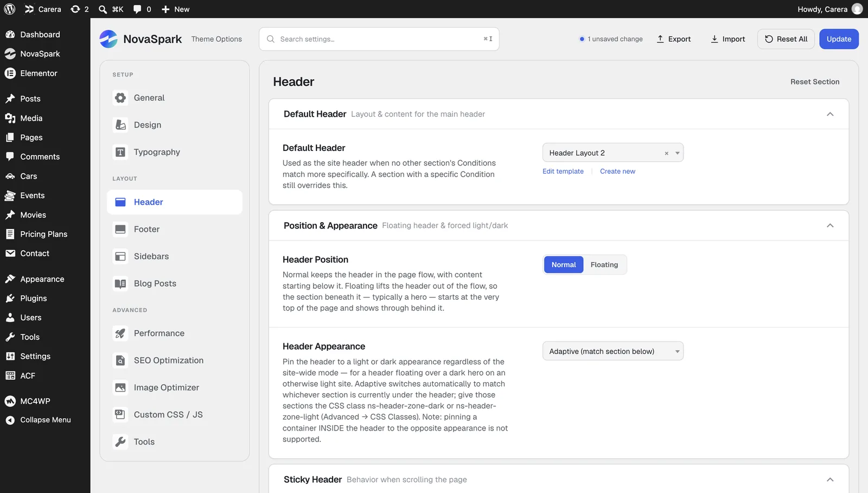
Task: Click the Reset Section link
Action: (x=815, y=82)
